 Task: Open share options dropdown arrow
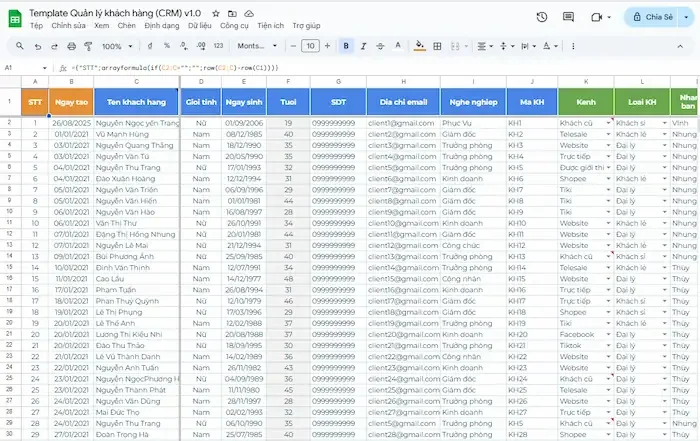(686, 17)
